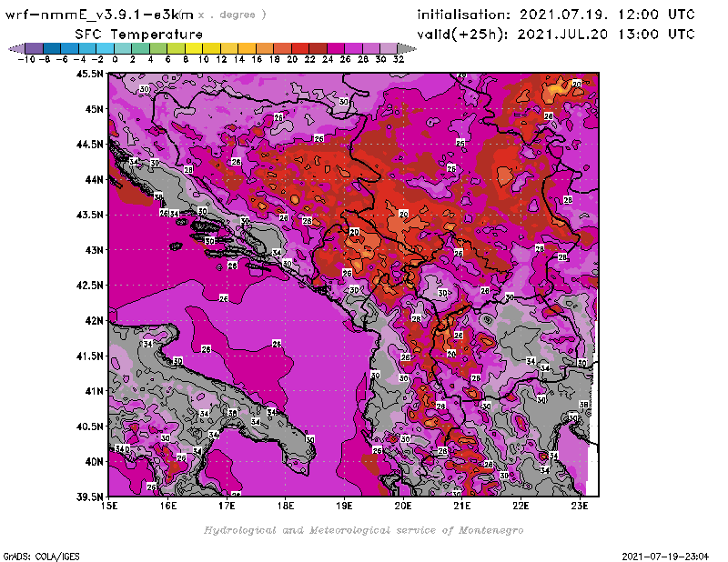Click the 'SFC Temperature' title text
The image size is (728, 562).
(x=139, y=35)
